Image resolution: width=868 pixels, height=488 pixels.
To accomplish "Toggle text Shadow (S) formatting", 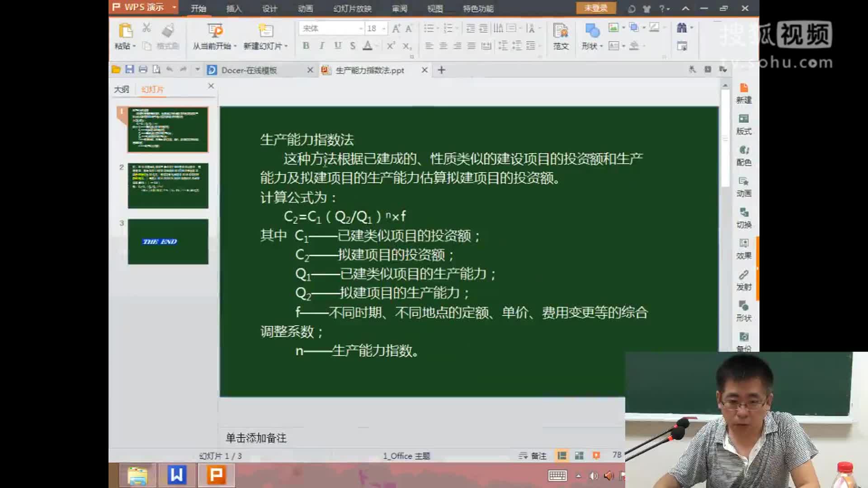I will (x=353, y=46).
